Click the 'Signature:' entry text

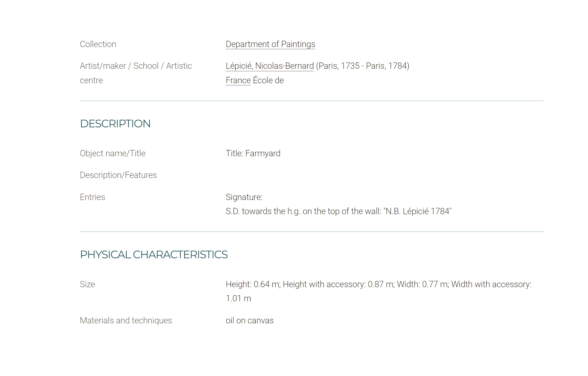click(x=244, y=197)
